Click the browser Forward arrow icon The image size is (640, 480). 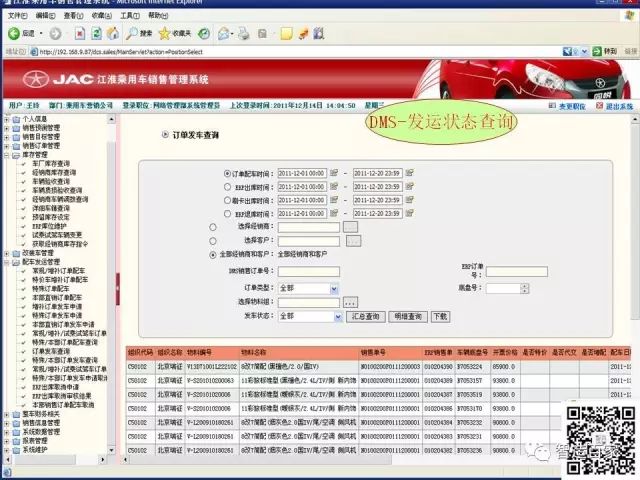[55, 33]
